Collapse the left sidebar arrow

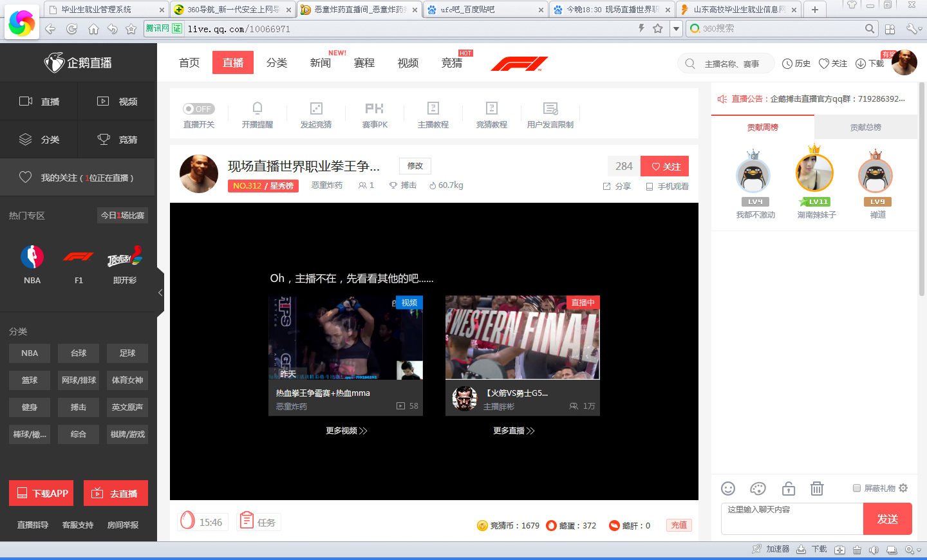click(x=160, y=292)
